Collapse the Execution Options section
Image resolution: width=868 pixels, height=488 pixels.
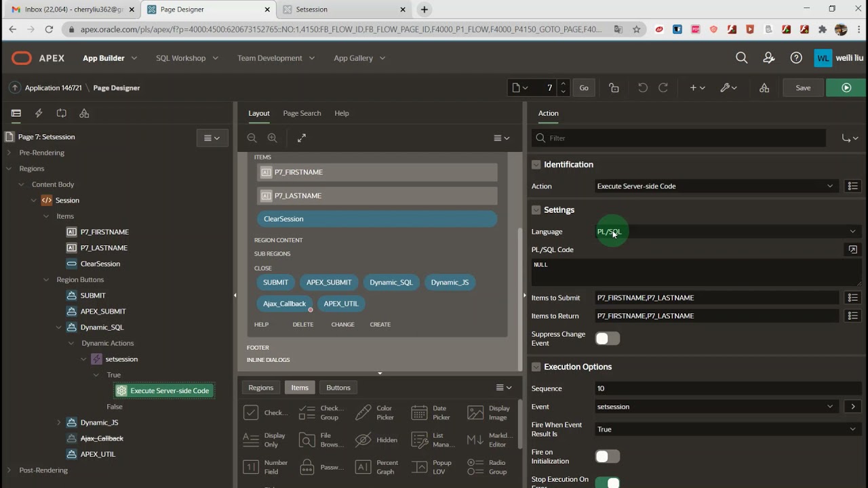click(536, 367)
